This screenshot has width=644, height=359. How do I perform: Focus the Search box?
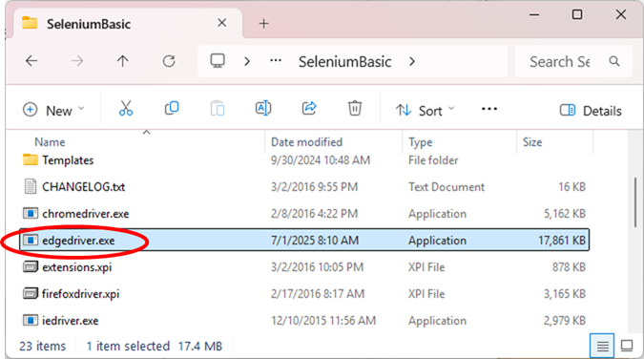573,62
